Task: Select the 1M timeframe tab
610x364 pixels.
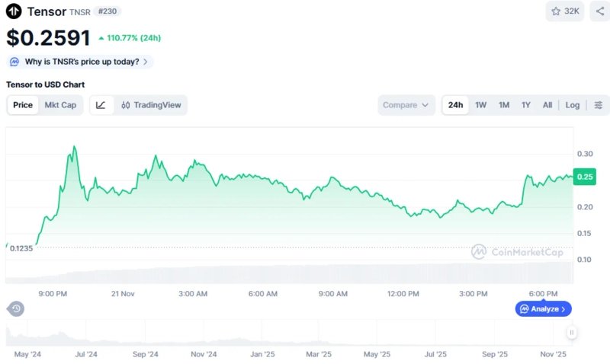Action: (x=503, y=105)
